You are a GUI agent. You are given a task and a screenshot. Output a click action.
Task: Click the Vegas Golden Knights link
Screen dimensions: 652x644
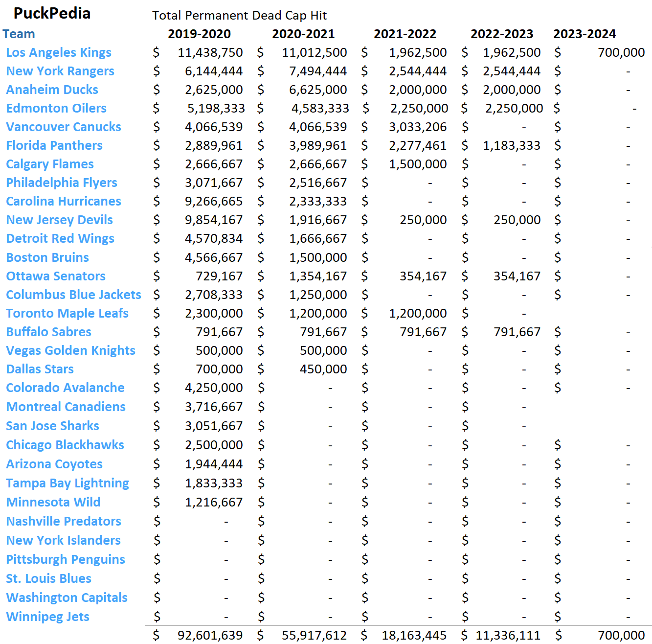click(70, 350)
